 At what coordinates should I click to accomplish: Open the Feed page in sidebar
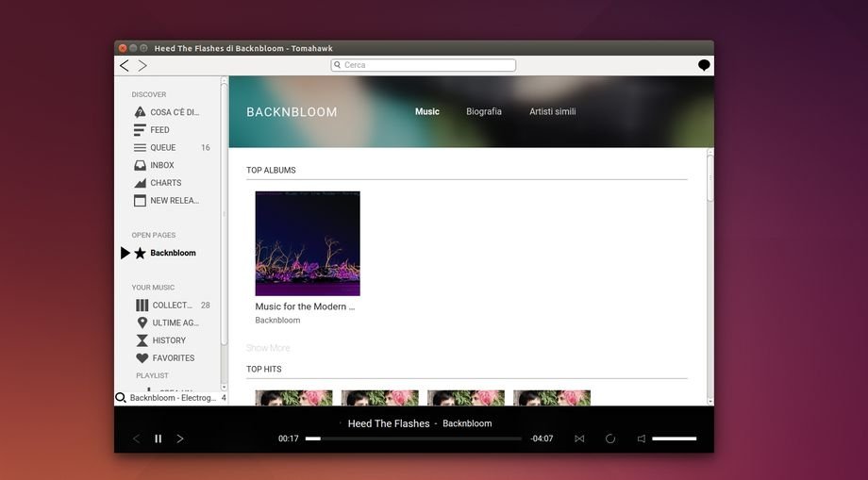[x=159, y=130]
